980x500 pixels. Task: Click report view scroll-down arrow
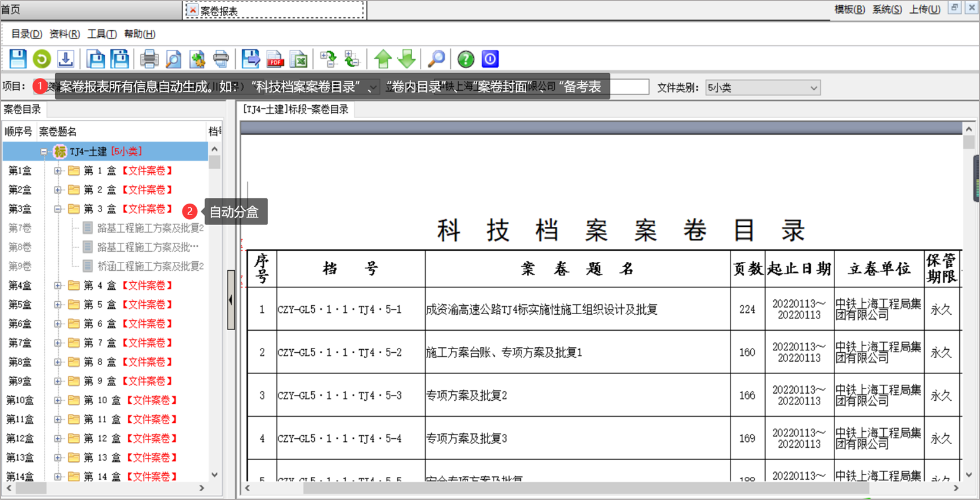coord(969,475)
